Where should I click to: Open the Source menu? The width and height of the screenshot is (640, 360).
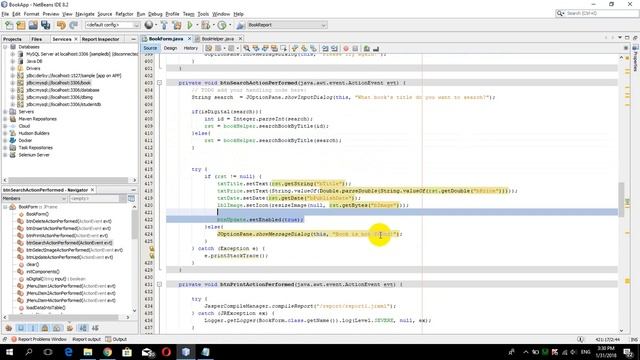pyautogui.click(x=104, y=14)
